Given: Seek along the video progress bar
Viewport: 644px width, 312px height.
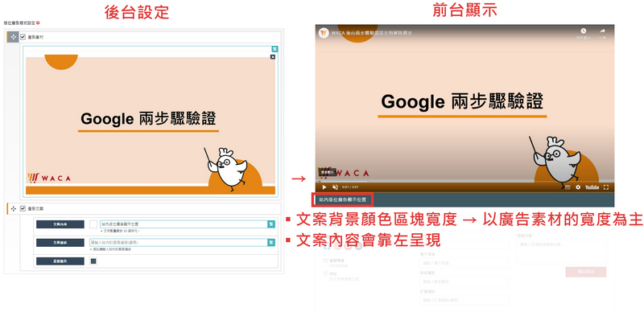Looking at the screenshot, I should click(465, 182).
